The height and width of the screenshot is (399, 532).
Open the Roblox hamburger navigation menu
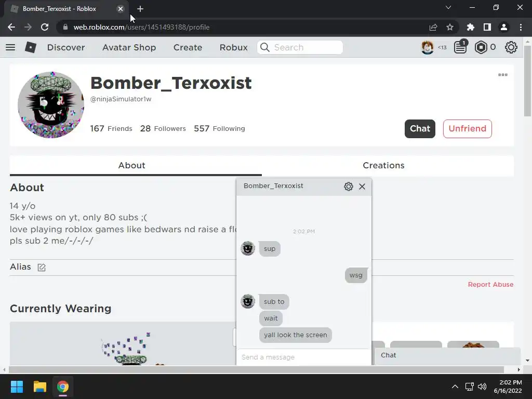click(x=10, y=47)
